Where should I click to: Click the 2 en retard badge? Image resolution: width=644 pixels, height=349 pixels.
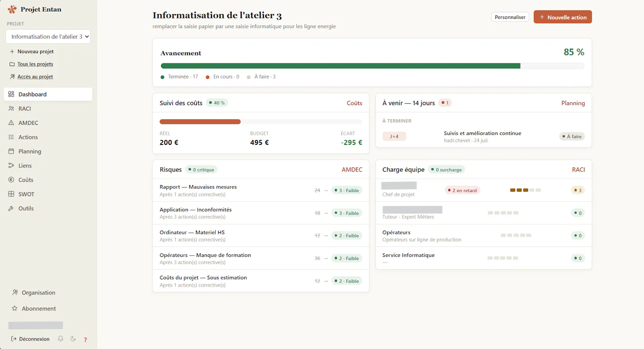click(462, 190)
